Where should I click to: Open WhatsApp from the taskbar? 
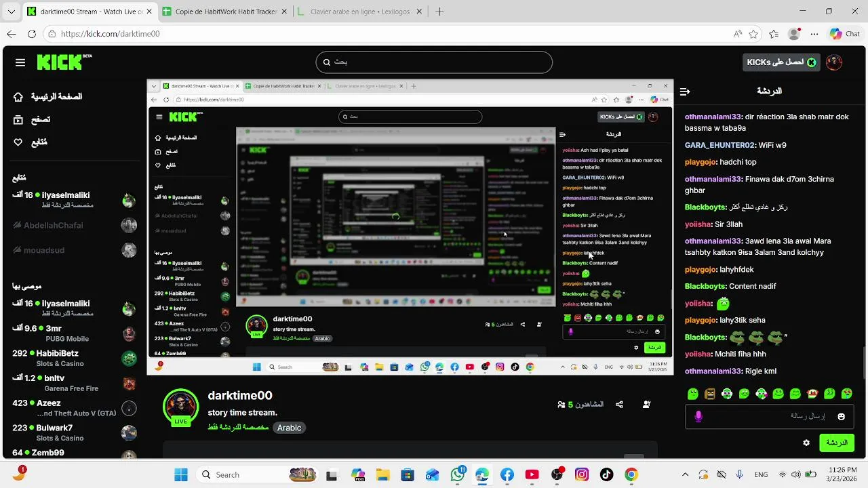(x=458, y=474)
